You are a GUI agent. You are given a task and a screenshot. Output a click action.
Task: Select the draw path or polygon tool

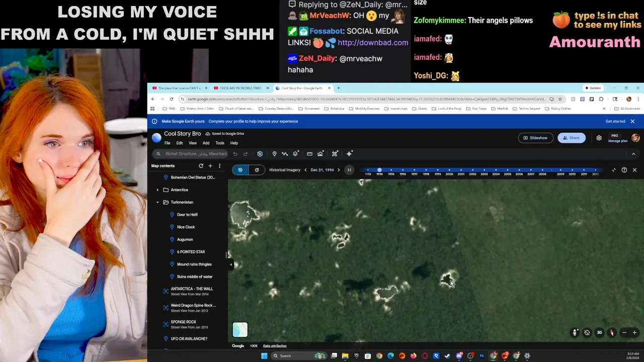click(x=285, y=154)
